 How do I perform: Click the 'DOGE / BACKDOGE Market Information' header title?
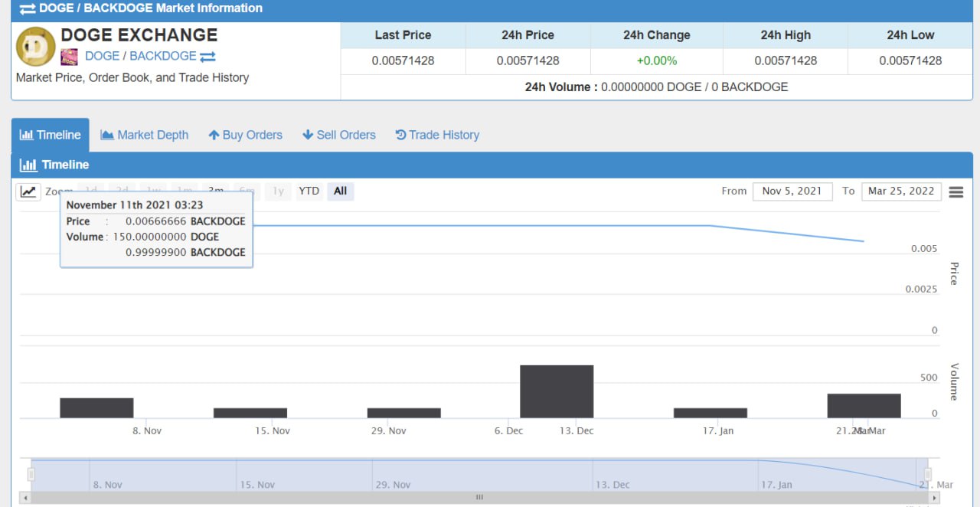click(x=151, y=8)
